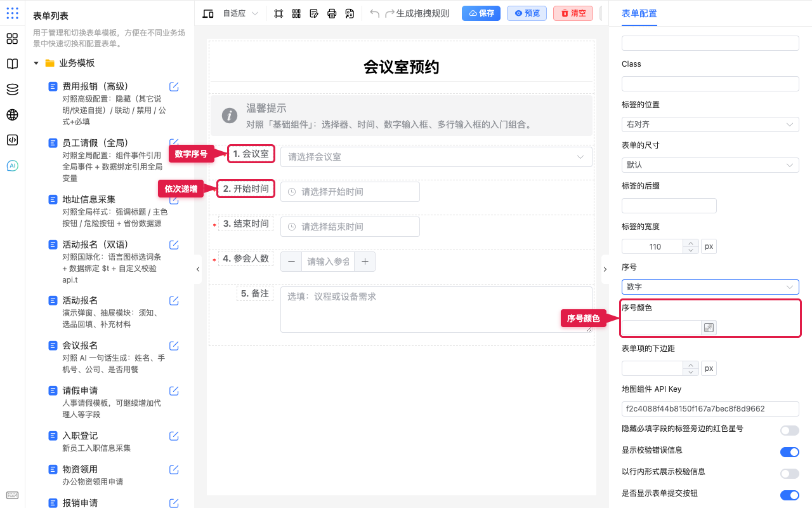Click the undo arrow in toolbar
This screenshot has width=812, height=508.
click(x=375, y=13)
